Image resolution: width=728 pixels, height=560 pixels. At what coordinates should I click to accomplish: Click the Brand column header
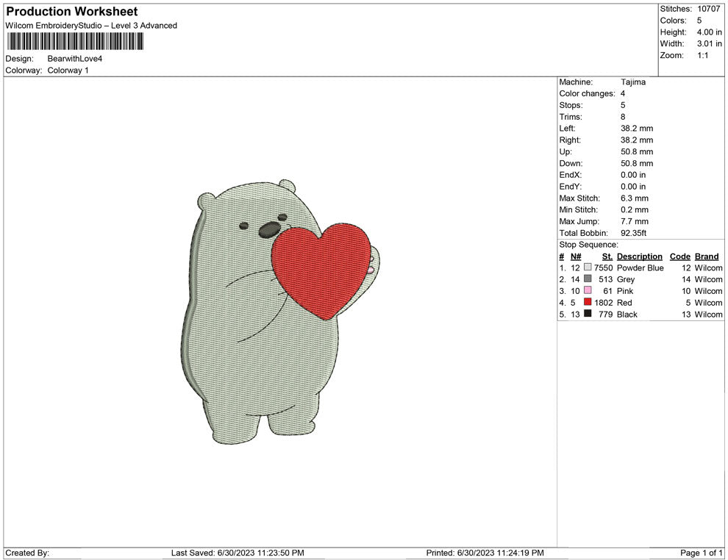(706, 256)
